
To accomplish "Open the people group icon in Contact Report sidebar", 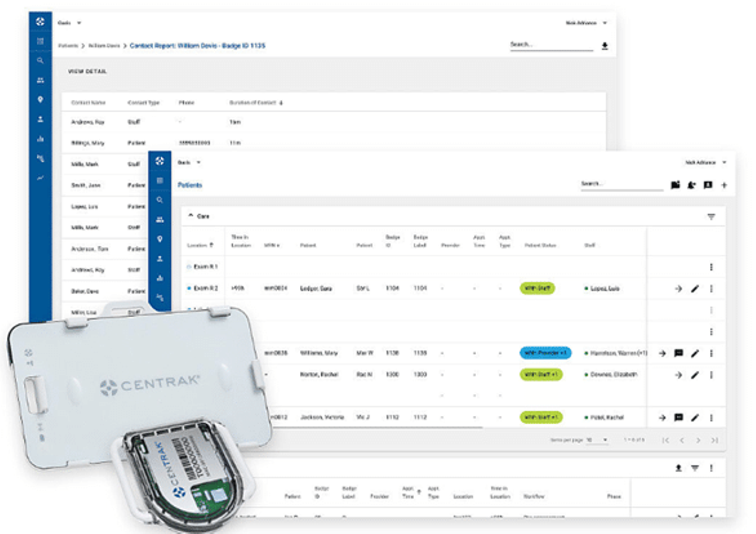I will tap(40, 80).
